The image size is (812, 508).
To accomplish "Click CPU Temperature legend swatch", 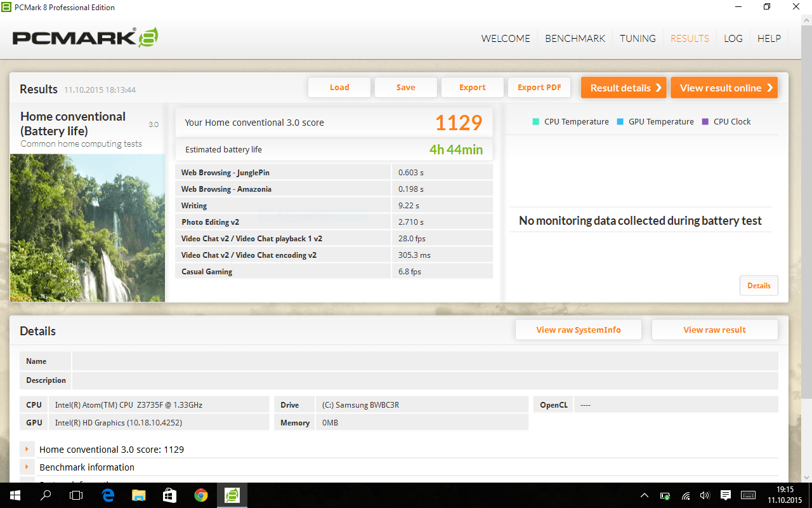I will (536, 122).
